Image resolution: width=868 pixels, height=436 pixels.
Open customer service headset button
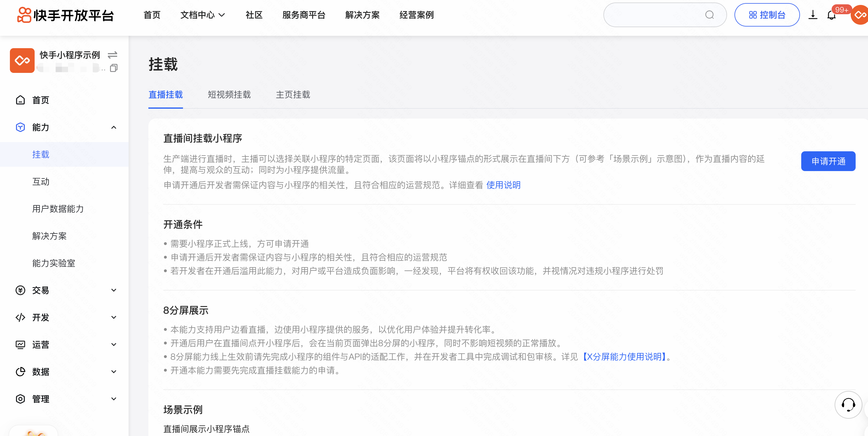point(848,405)
